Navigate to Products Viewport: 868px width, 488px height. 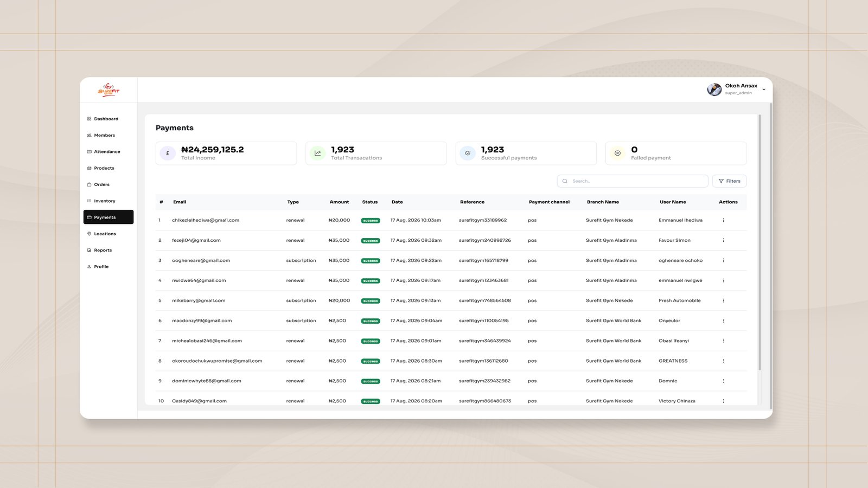point(108,168)
